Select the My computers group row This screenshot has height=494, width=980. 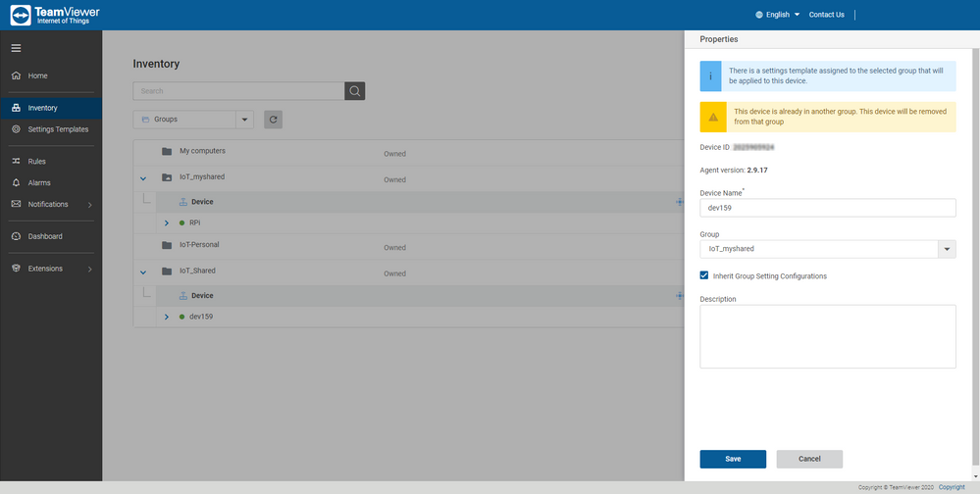click(x=408, y=152)
